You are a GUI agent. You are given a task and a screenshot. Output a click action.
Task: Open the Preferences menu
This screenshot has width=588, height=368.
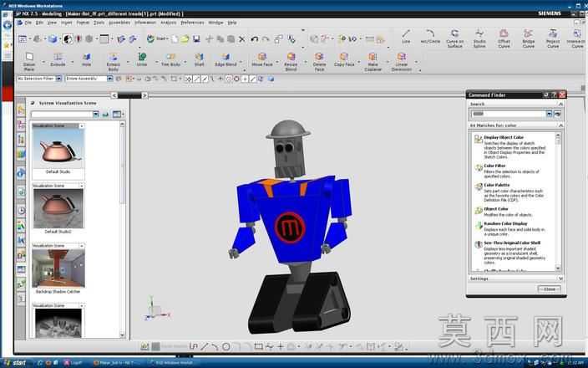192,23
